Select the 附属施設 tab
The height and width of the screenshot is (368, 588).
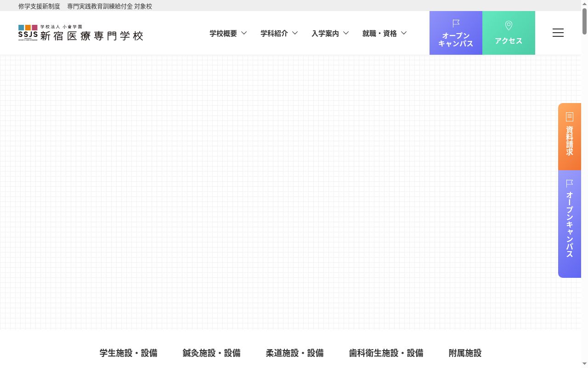(465, 353)
